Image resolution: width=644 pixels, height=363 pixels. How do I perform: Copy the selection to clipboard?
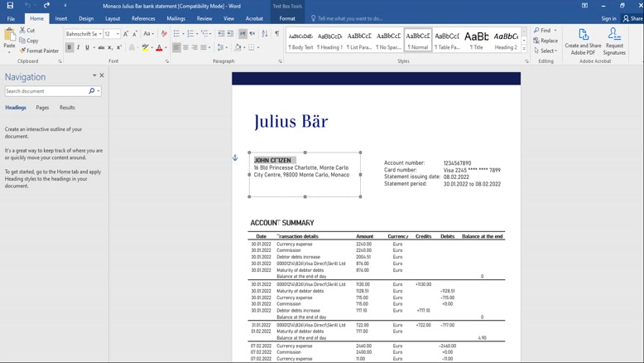(x=28, y=41)
